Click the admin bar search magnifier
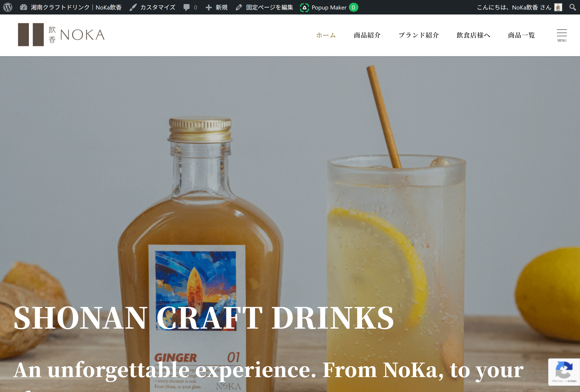Viewport: 580px width, 392px height. (x=573, y=7)
